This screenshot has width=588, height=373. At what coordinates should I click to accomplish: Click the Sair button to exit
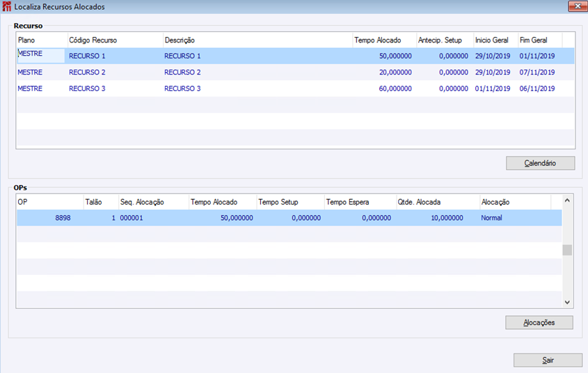pos(548,360)
